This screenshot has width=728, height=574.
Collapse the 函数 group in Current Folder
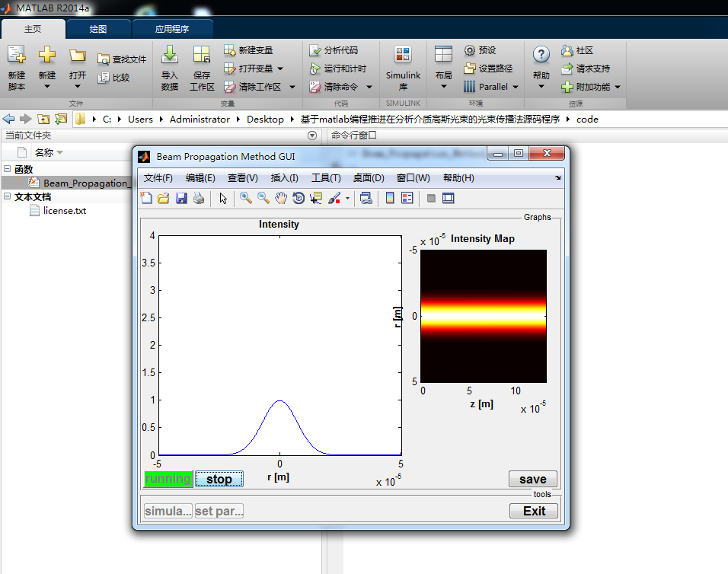(7, 169)
